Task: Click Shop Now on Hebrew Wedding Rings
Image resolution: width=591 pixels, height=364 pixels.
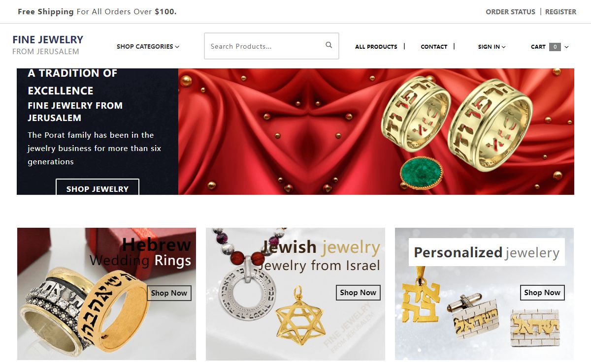Action: 169,293
